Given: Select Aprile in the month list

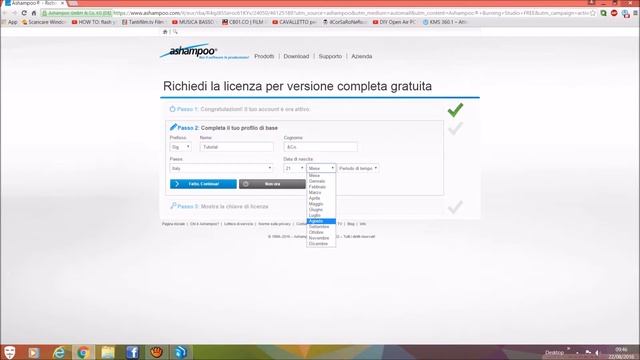Looking at the screenshot, I should [x=321, y=198].
